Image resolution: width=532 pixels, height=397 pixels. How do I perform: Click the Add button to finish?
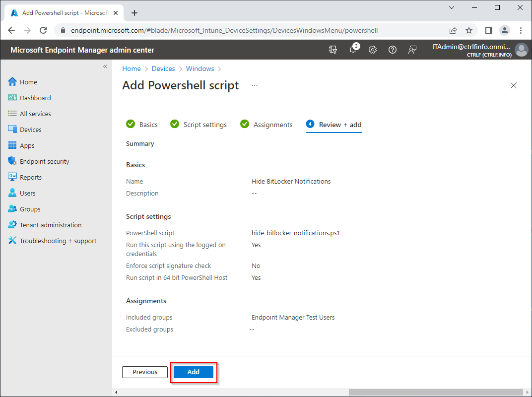194,372
